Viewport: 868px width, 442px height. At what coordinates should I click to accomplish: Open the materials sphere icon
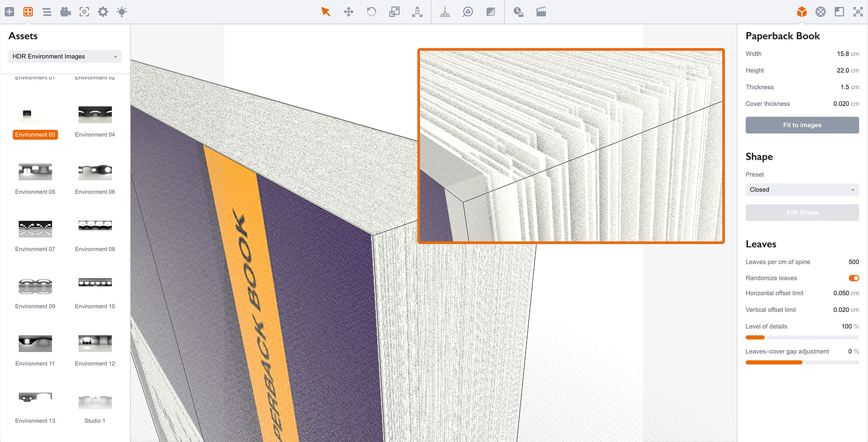point(821,11)
